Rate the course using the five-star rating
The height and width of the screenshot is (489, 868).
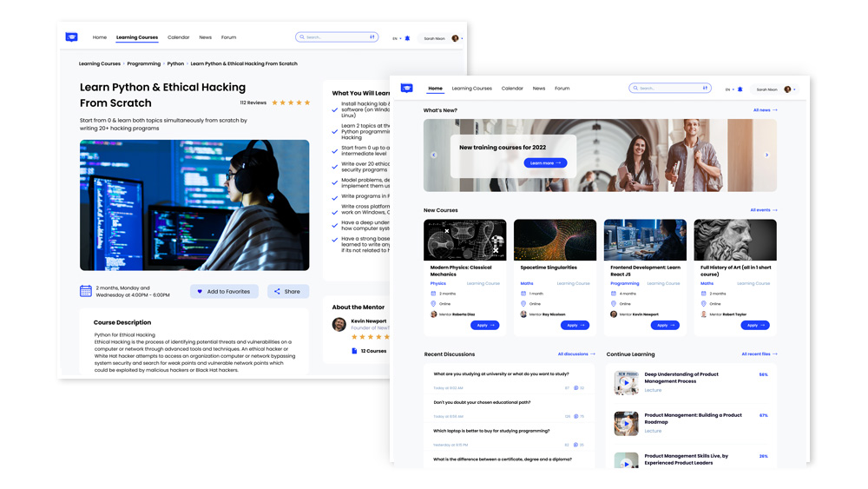pyautogui.click(x=291, y=102)
